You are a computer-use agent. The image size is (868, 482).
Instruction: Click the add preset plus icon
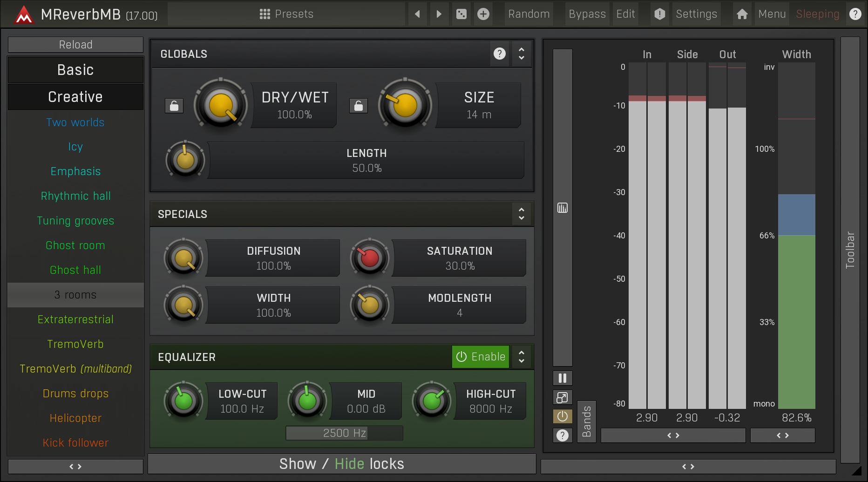tap(483, 14)
